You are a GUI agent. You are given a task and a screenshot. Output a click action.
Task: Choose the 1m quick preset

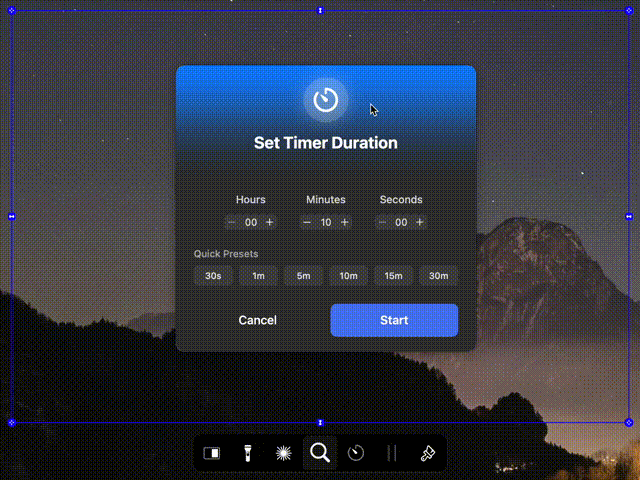tap(258, 276)
